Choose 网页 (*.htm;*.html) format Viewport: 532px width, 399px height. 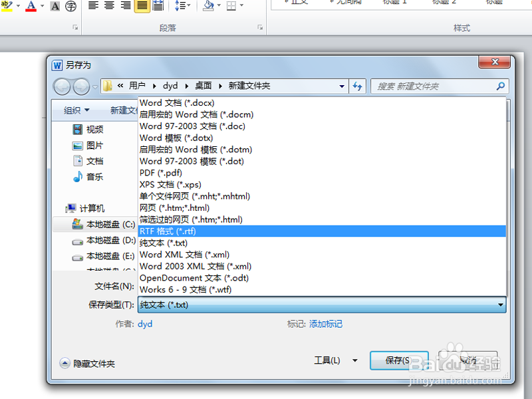[322, 207]
